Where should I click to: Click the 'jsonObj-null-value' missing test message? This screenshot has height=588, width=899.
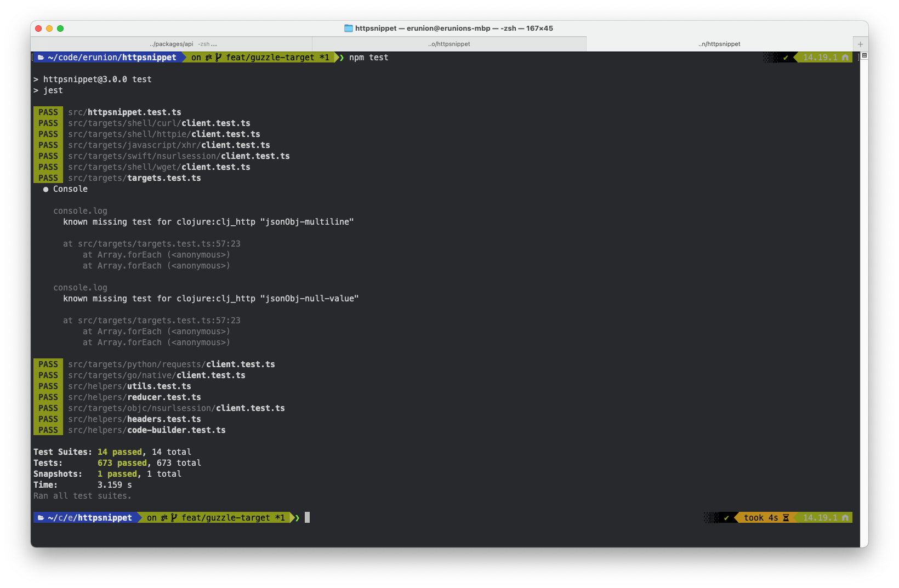[x=211, y=299]
